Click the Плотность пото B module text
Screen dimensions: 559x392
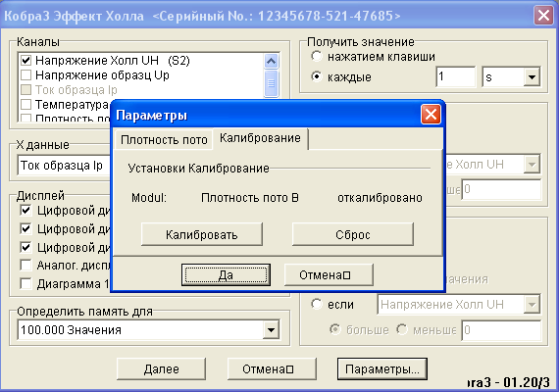tap(249, 198)
